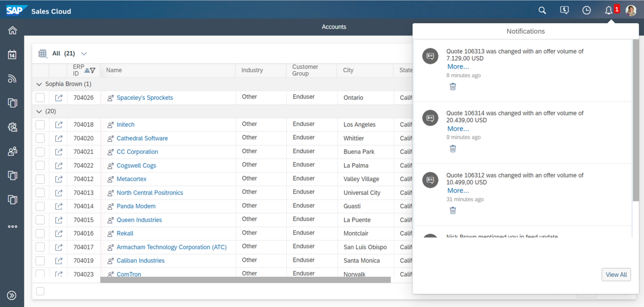Open the Feed icon in the sidebar

(12, 78)
